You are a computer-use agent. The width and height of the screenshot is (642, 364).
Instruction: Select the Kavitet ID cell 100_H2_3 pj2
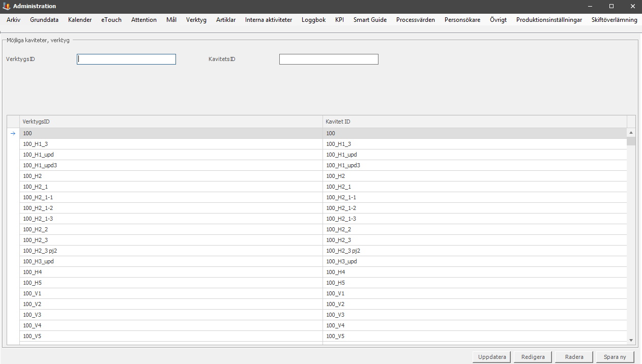point(475,251)
